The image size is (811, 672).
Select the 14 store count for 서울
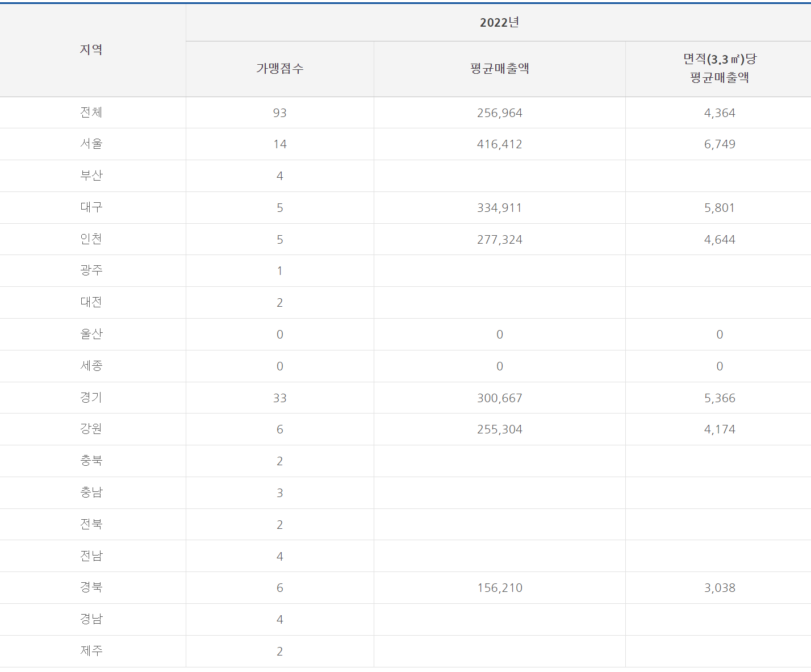click(279, 144)
